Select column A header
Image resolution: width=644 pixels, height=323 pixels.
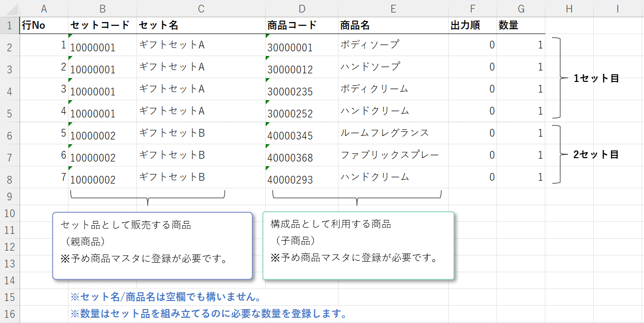tap(44, 8)
